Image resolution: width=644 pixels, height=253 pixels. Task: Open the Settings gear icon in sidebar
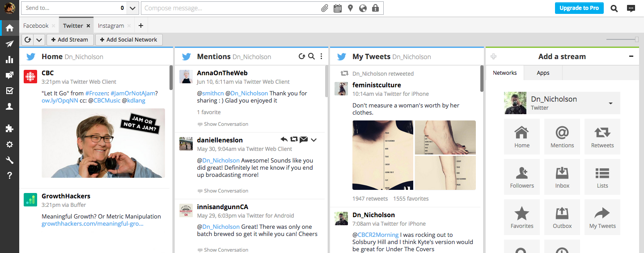[x=9, y=145]
